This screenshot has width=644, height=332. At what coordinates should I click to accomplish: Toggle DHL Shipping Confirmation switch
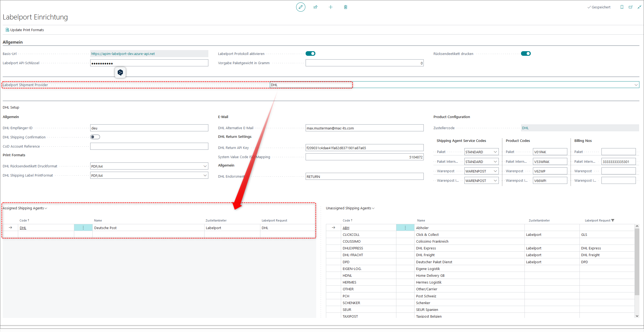pyautogui.click(x=95, y=137)
